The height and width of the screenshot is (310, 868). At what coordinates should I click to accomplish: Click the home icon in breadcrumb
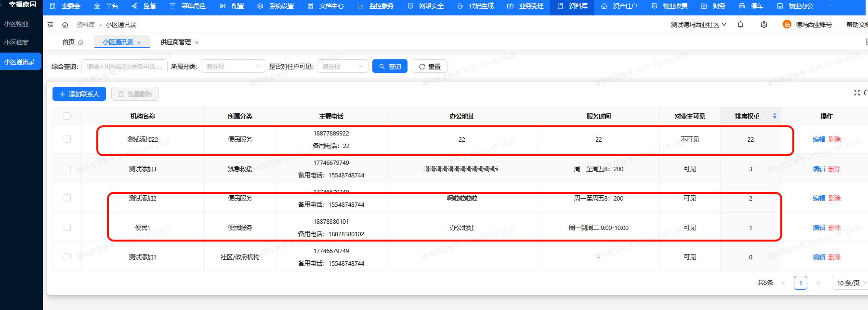coord(65,25)
